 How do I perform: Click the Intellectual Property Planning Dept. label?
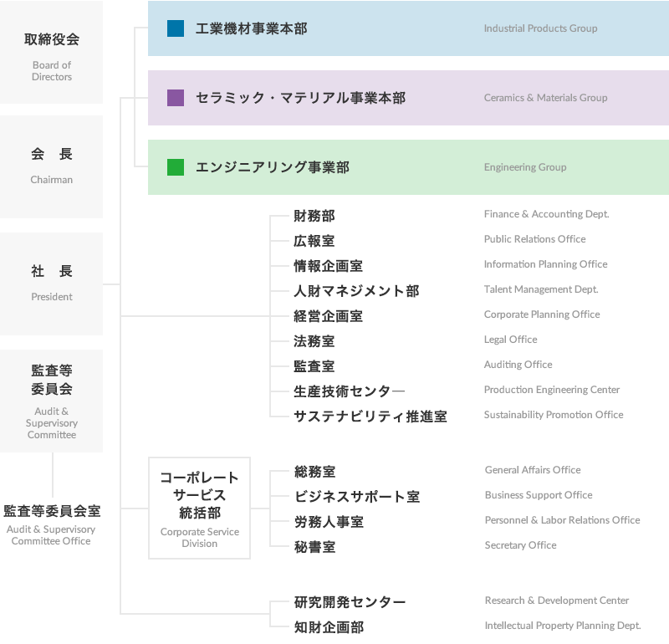pos(562,626)
